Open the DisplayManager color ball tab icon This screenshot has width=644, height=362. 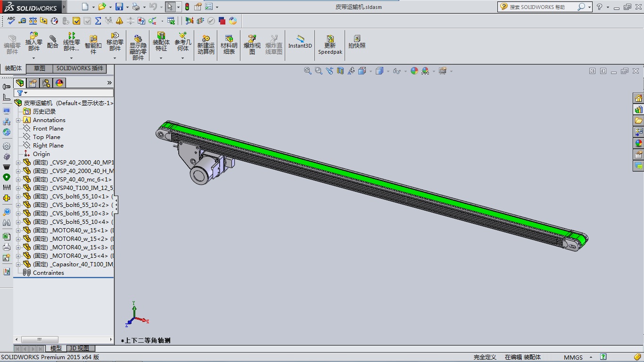(x=59, y=83)
